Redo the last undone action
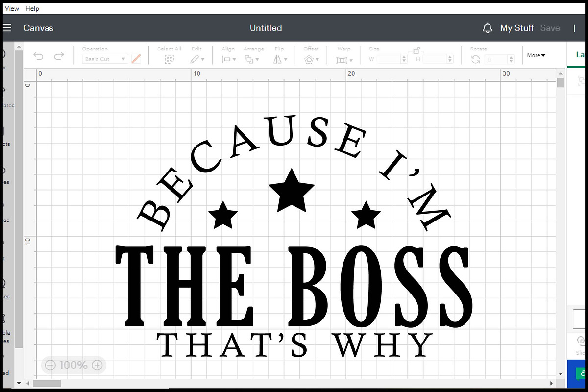The height and width of the screenshot is (392, 588). tap(59, 56)
